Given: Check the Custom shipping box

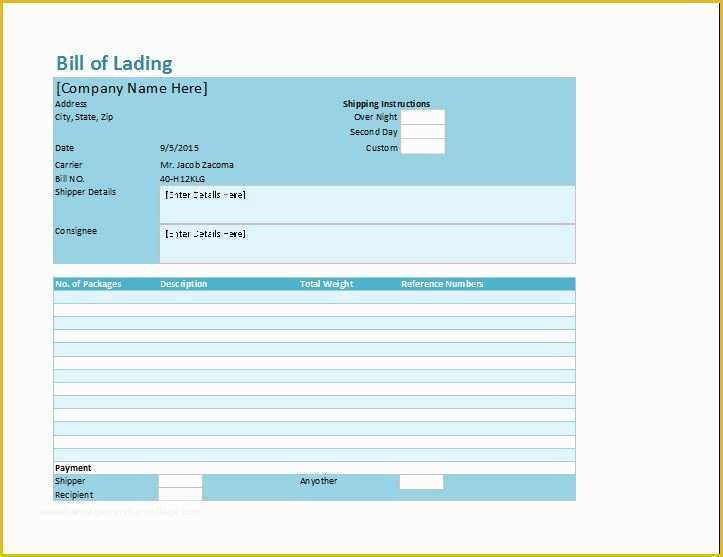Looking at the screenshot, I should [x=423, y=147].
